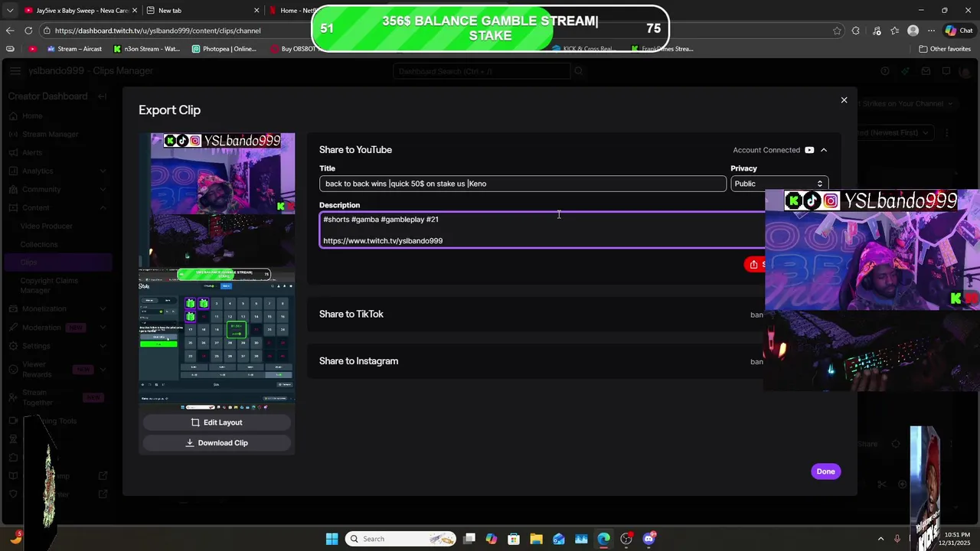This screenshot has height=551, width=980.
Task: Reload the page with the refresh icon
Action: [x=28, y=31]
